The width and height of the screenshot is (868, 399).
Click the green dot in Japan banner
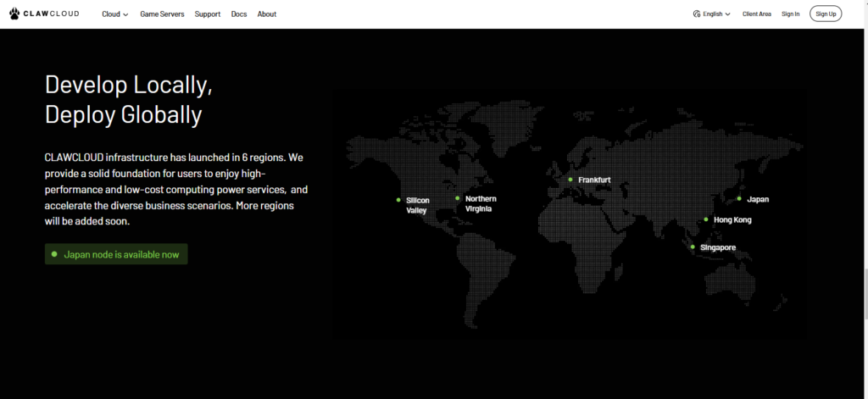pyautogui.click(x=54, y=254)
